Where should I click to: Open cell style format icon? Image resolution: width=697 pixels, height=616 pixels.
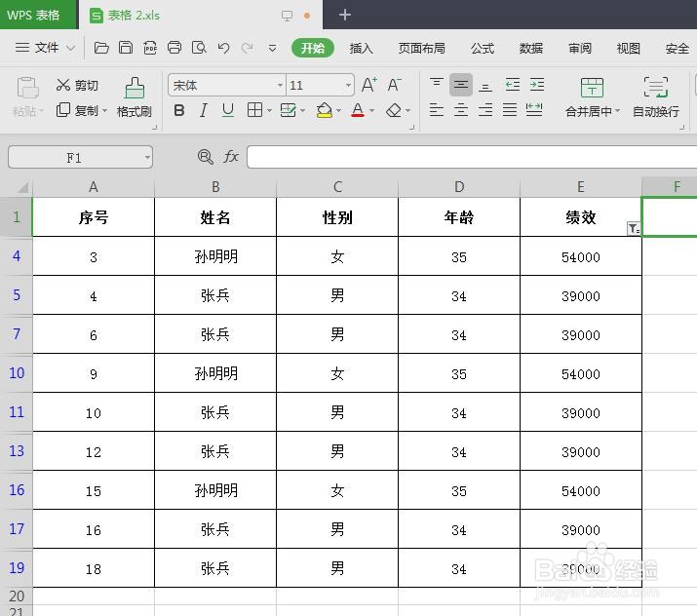[288, 110]
